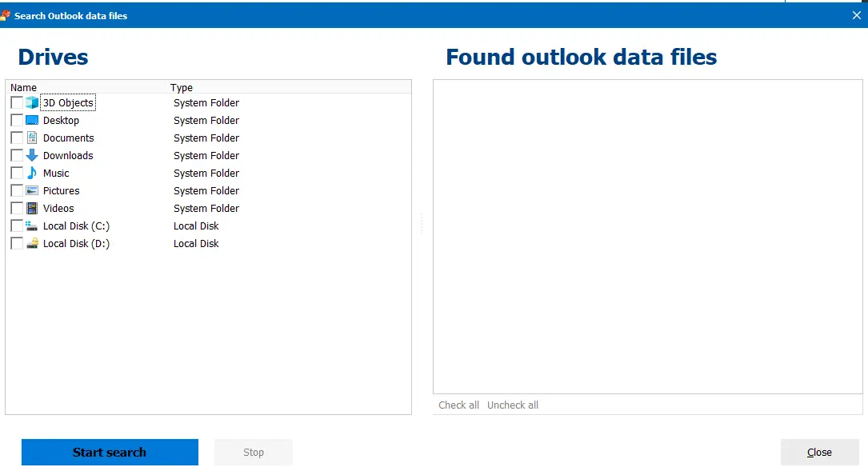Click the Local Disk (C:) drive icon
The image size is (868, 475).
(x=32, y=226)
